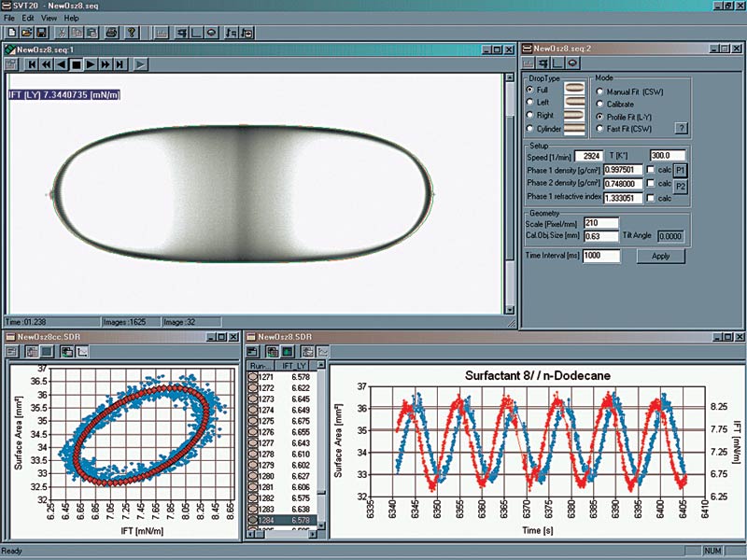
Task: Select the Copy icon in the toolbar
Action: click(78, 32)
